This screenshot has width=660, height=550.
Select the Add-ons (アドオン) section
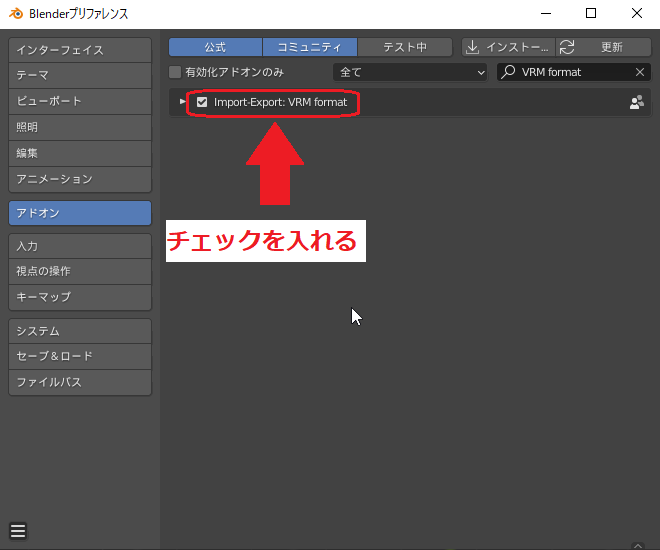click(x=80, y=213)
